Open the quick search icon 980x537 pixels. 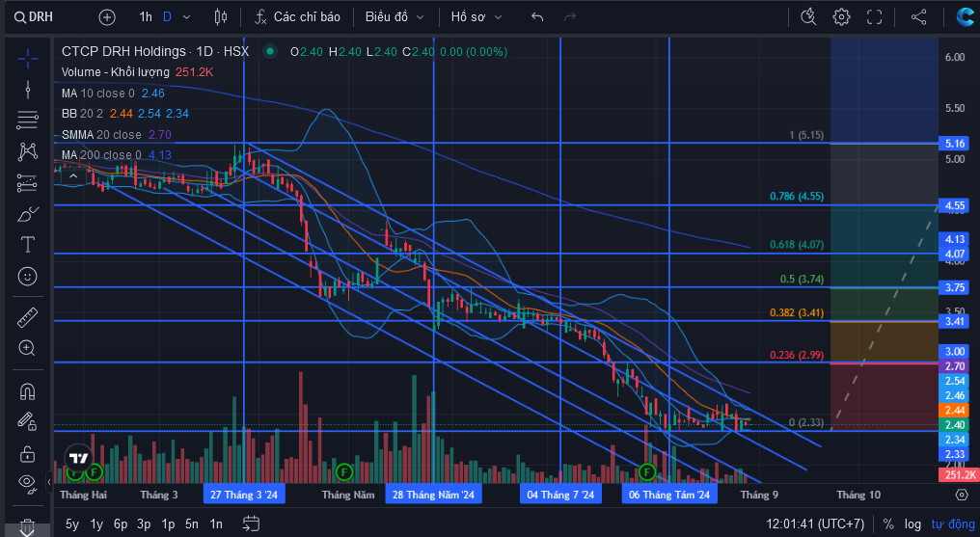[808, 16]
